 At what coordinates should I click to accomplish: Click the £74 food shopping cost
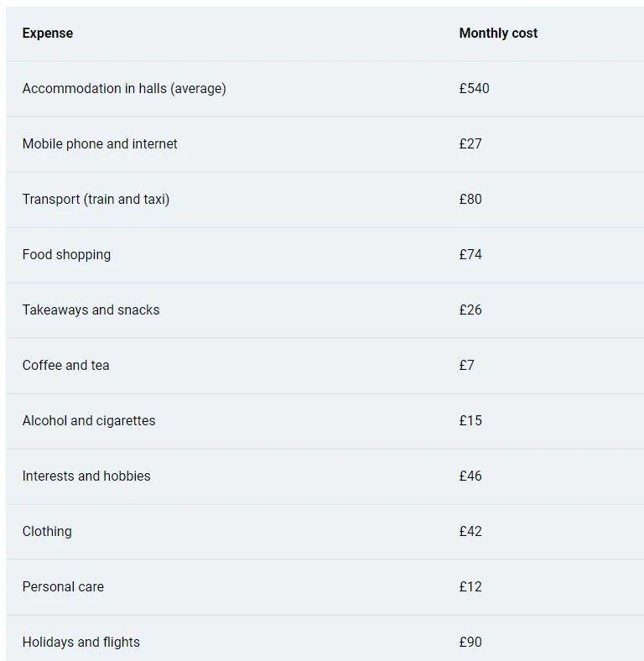pos(470,255)
